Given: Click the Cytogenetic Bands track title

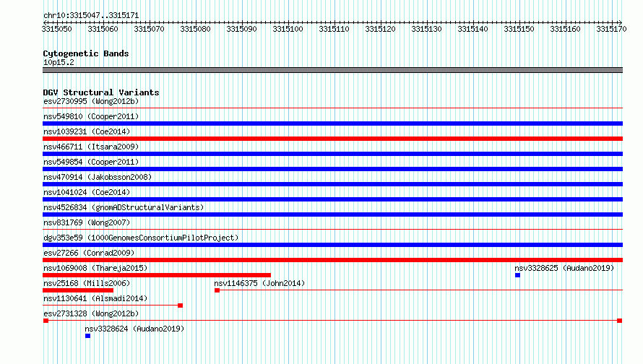Looking at the screenshot, I should (x=86, y=53).
